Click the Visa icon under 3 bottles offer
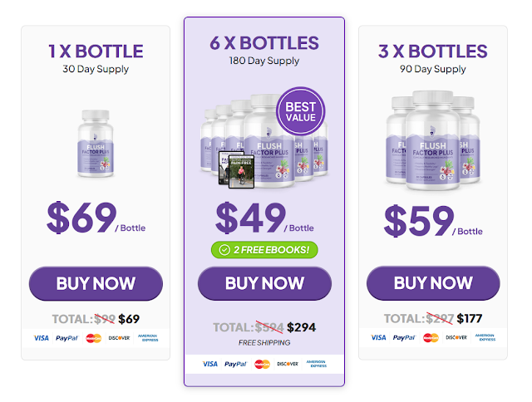The width and height of the screenshot is (532, 402). [379, 338]
